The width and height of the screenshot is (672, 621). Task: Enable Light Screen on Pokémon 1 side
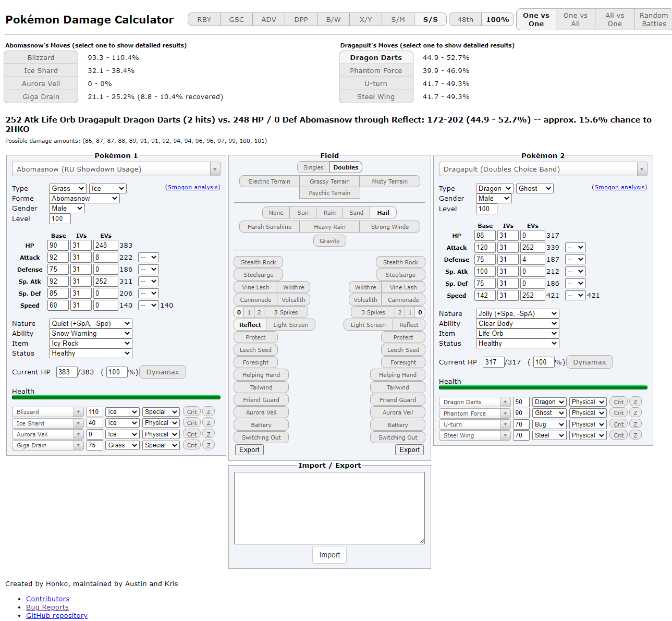click(290, 325)
